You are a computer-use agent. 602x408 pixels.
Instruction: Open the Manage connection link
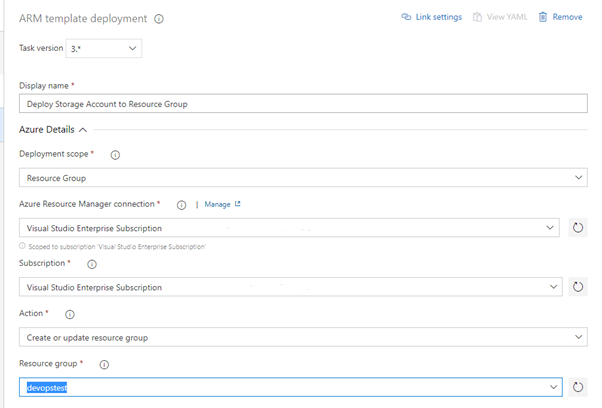click(221, 205)
